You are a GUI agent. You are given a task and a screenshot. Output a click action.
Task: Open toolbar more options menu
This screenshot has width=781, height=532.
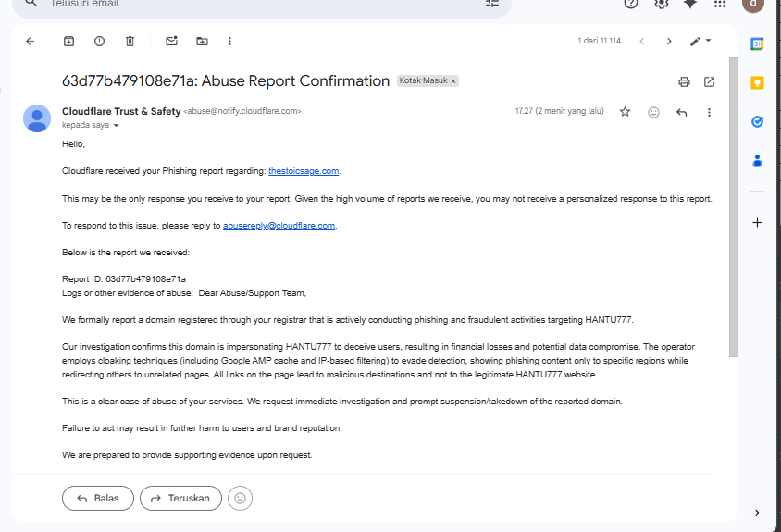click(229, 42)
